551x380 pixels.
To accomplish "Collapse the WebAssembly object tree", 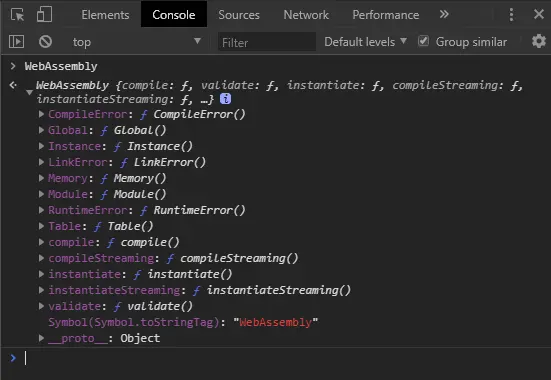I will [29, 92].
